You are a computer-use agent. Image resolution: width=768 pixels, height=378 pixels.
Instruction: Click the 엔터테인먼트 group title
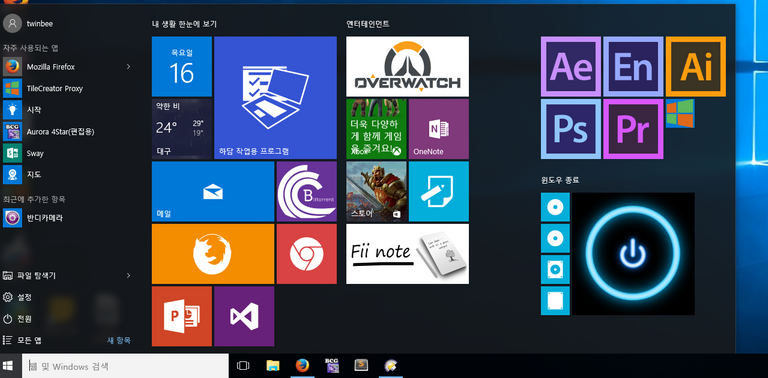pos(368,24)
